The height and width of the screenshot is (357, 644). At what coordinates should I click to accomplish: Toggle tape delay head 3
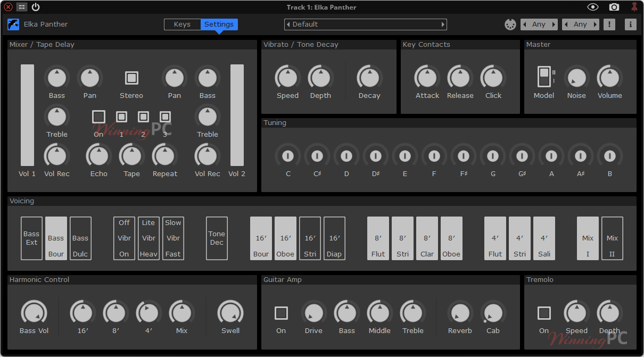165,117
